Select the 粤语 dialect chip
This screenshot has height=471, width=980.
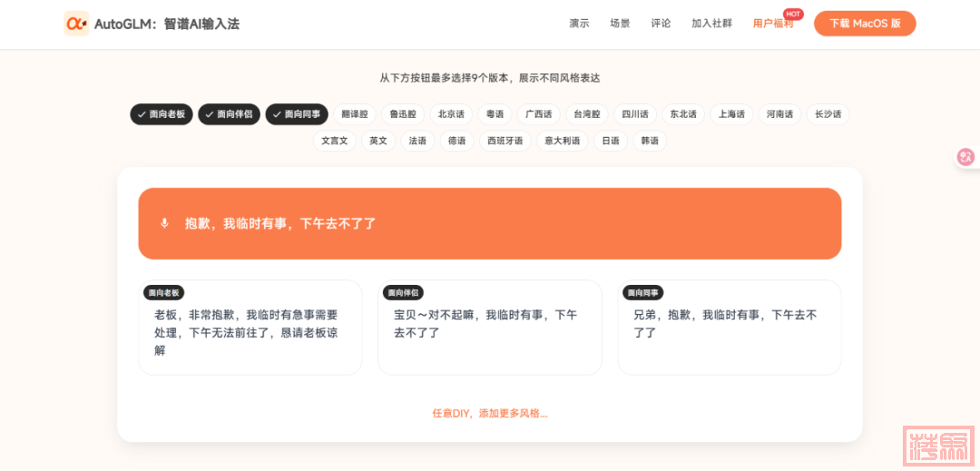495,114
